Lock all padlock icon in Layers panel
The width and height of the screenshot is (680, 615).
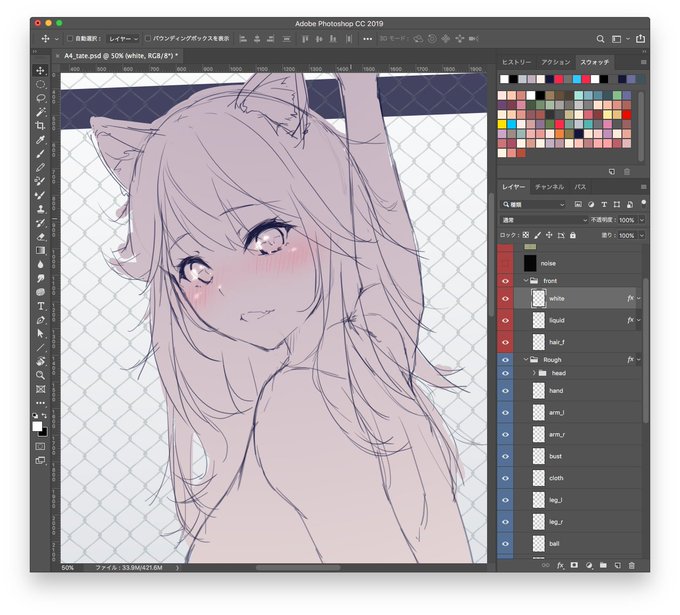(x=572, y=235)
